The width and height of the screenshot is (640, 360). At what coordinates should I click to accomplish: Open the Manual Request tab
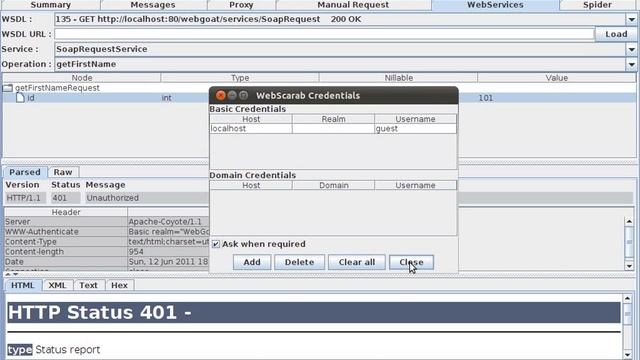point(353,5)
